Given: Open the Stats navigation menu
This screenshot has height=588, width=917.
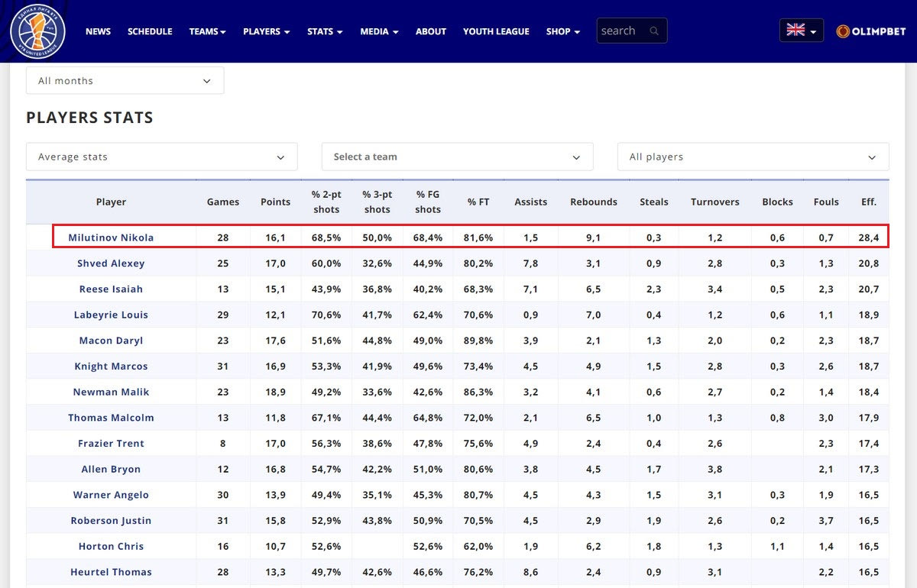Looking at the screenshot, I should pos(324,31).
